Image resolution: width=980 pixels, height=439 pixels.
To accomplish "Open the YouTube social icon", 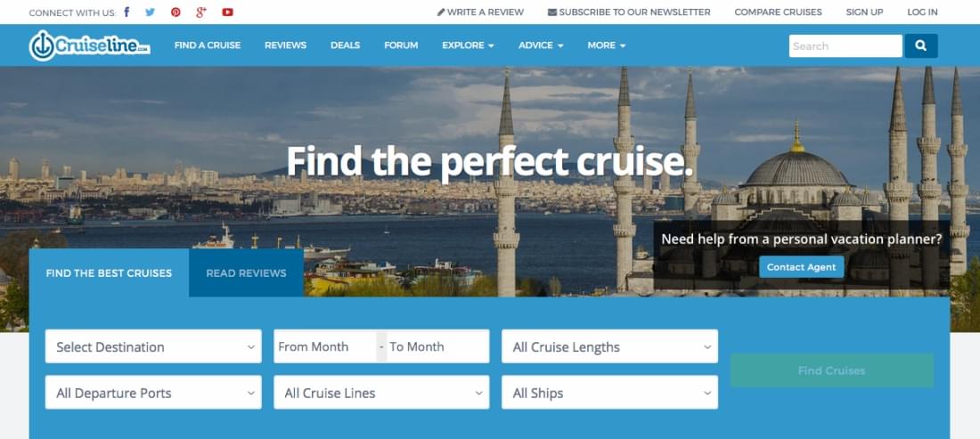I will (227, 12).
